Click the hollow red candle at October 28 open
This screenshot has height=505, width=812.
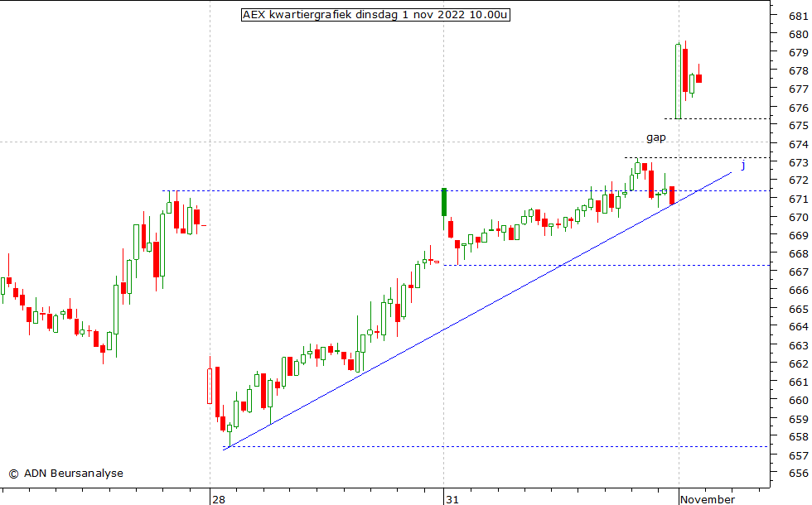(210, 386)
